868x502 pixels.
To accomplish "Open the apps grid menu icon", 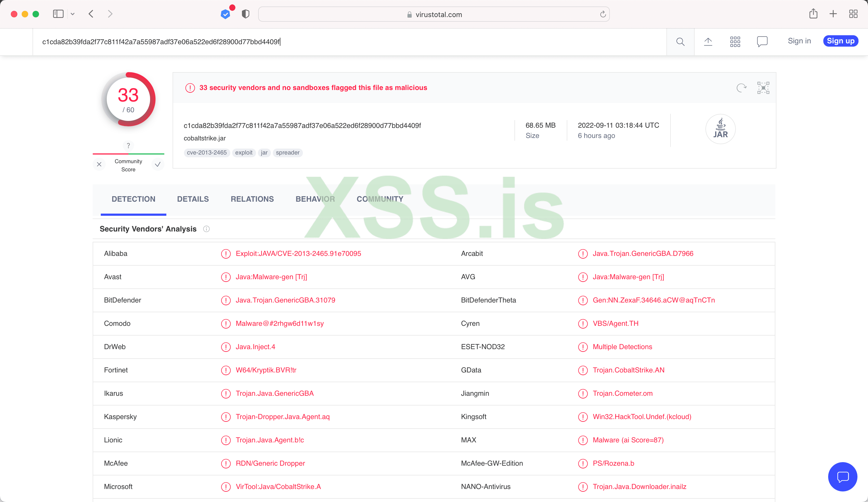I will coord(735,42).
